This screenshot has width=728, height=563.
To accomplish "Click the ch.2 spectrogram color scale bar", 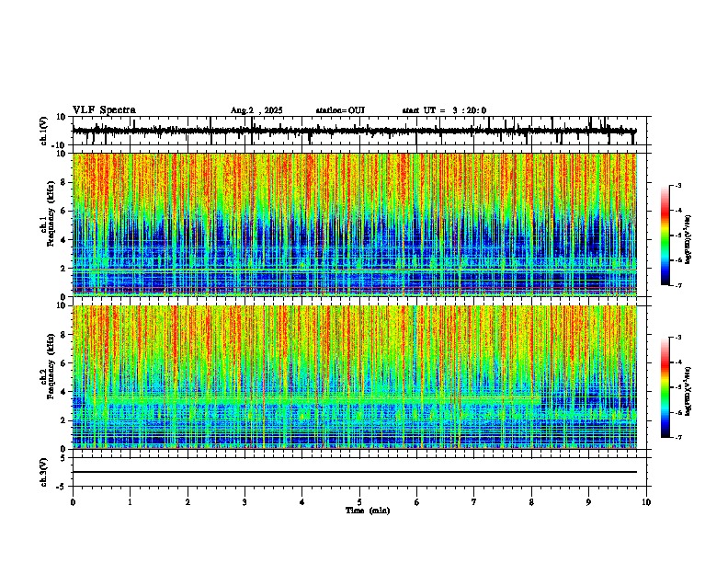I will click(665, 387).
